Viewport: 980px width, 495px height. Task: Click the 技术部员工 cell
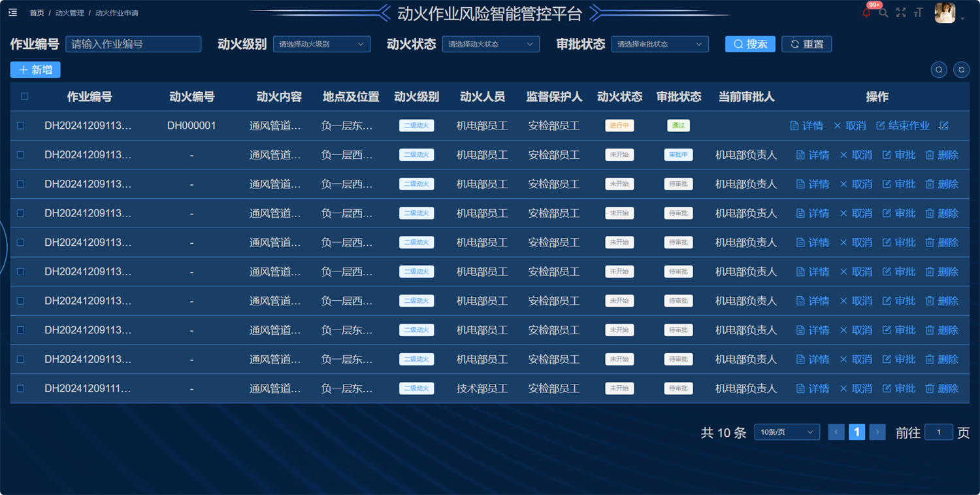pyautogui.click(x=482, y=388)
